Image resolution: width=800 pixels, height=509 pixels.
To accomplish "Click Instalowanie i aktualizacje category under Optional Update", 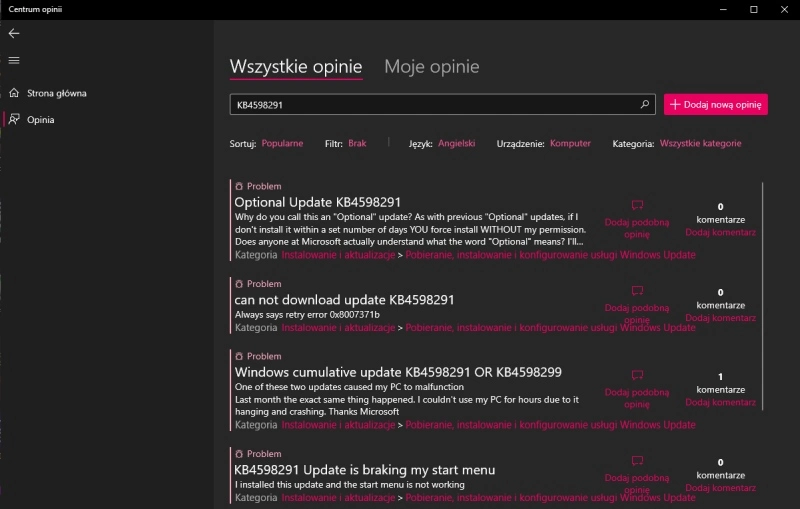I will point(338,254).
